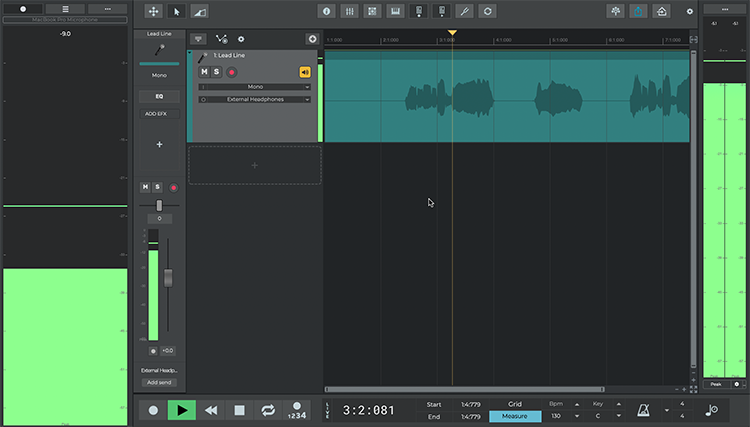Open the Key dropdown showing C
The width and height of the screenshot is (750, 427).
598,416
